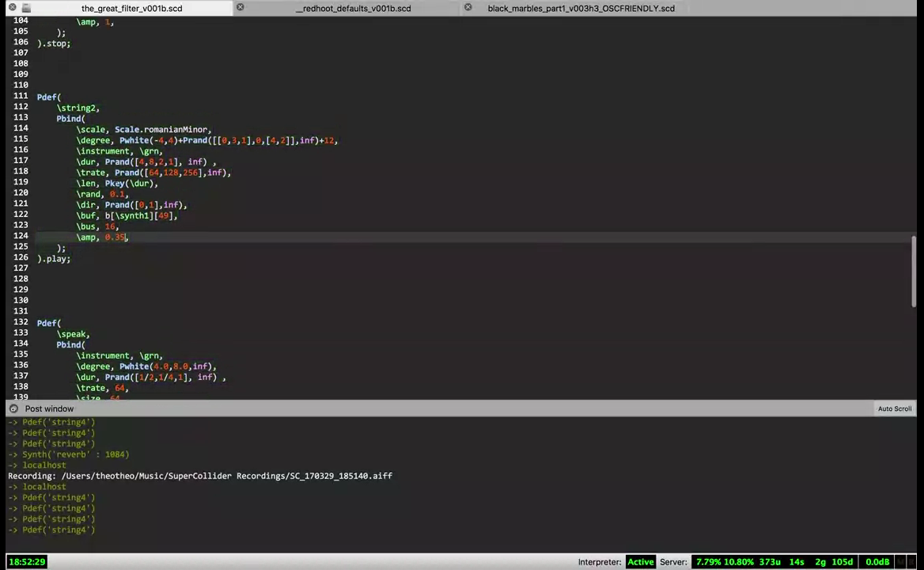Click the Synth('reverb' : 1084) post line

click(68, 454)
